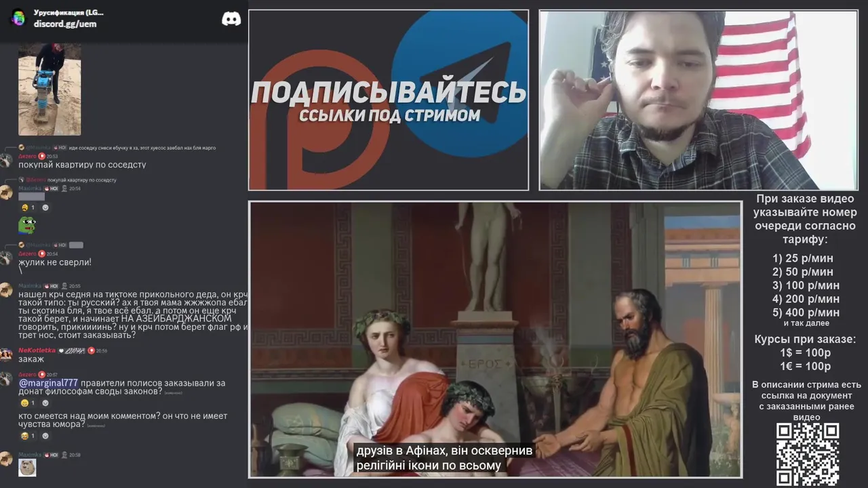
Task: Click the knight role icon at 20:54
Action: pyautogui.click(x=64, y=188)
